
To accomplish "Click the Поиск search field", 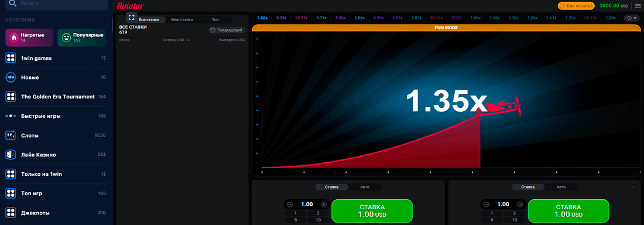I will click(57, 5).
